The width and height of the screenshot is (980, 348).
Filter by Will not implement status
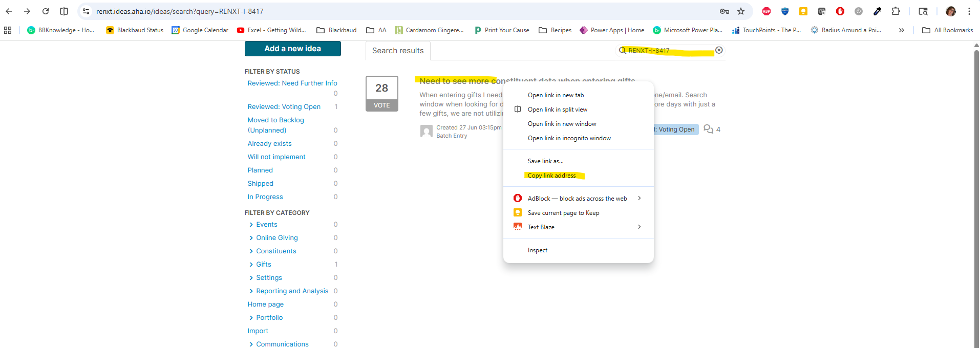(276, 157)
